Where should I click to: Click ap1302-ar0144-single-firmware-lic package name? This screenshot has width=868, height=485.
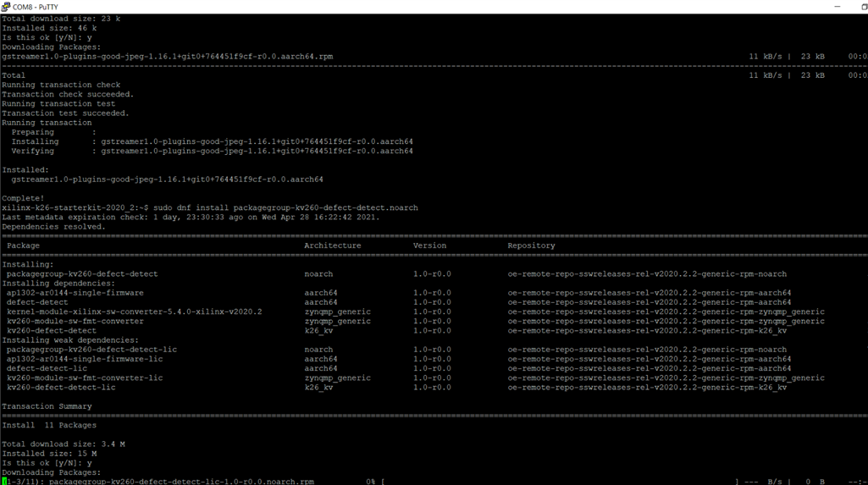(85, 359)
